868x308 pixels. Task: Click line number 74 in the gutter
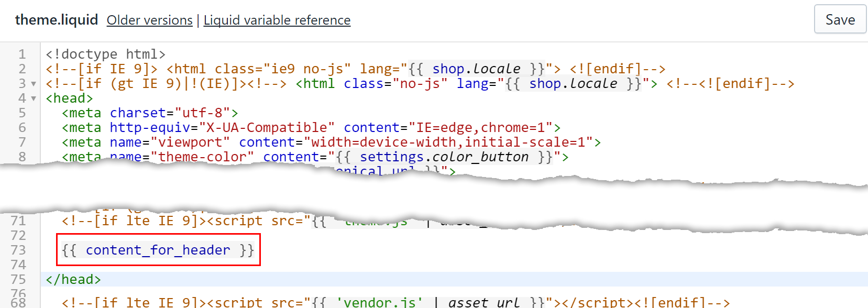coord(18,265)
